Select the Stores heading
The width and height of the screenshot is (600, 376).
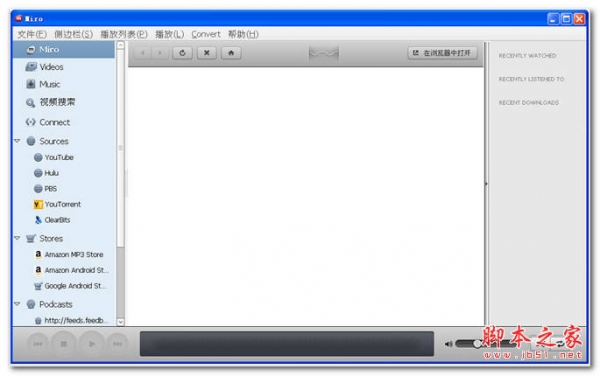click(51, 239)
